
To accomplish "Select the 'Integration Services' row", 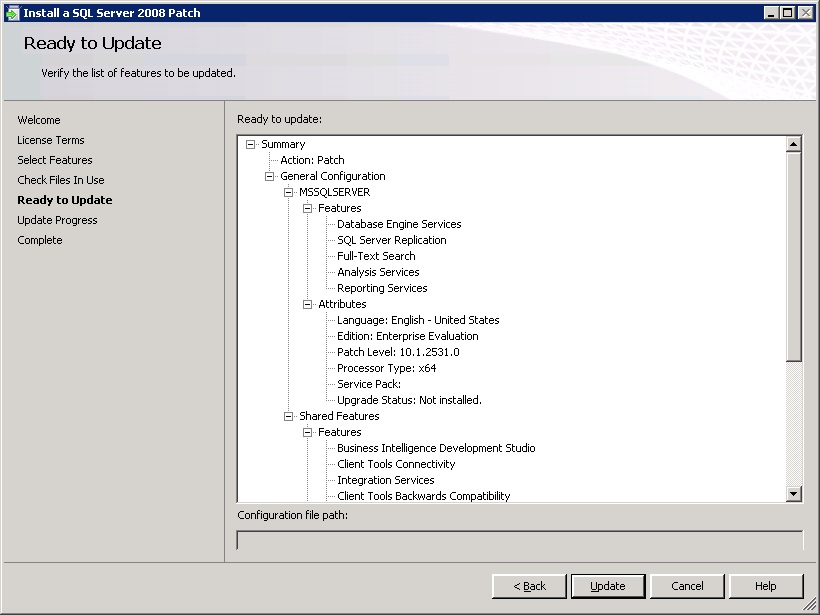I will coord(385,480).
